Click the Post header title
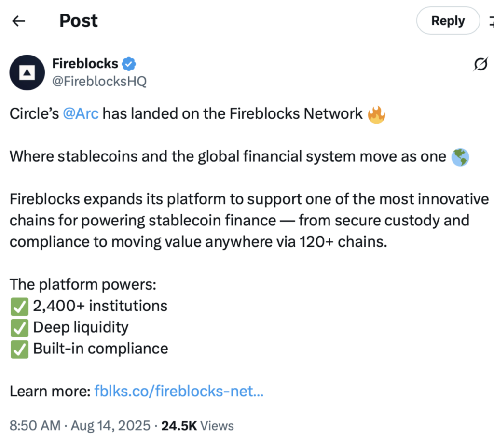 click(x=78, y=21)
